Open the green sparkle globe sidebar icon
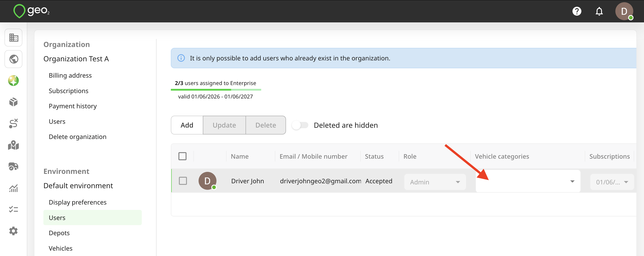Viewport: 644px width, 256px height. tap(13, 81)
